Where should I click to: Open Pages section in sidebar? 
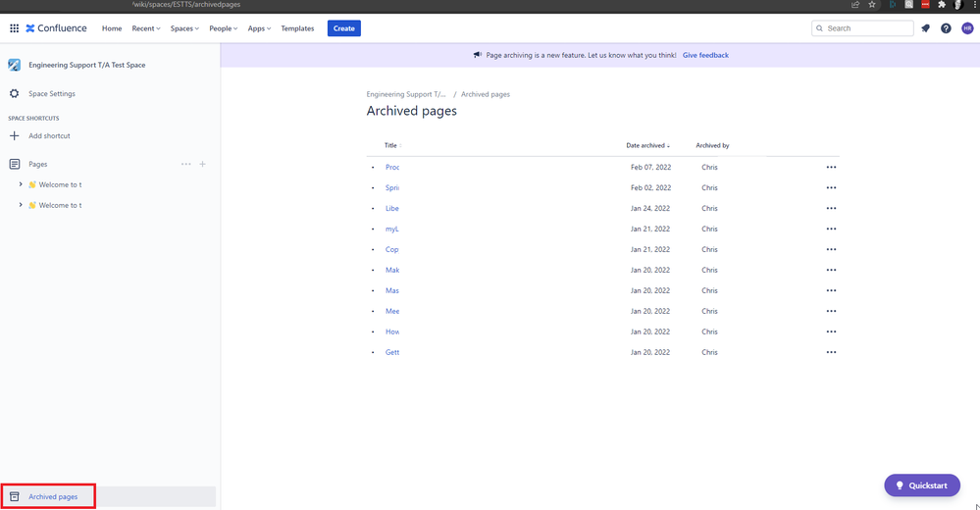coord(37,165)
